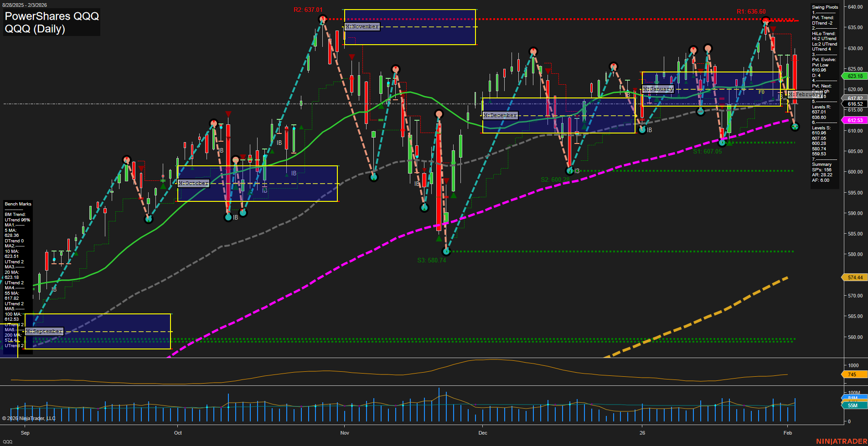Click the © 2026 NinjaTrader, LLC text
The image size is (868, 446).
coord(30,418)
